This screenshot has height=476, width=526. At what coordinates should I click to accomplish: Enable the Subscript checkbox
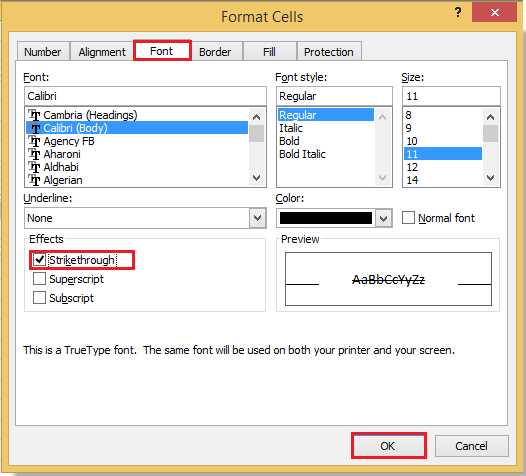[40, 298]
